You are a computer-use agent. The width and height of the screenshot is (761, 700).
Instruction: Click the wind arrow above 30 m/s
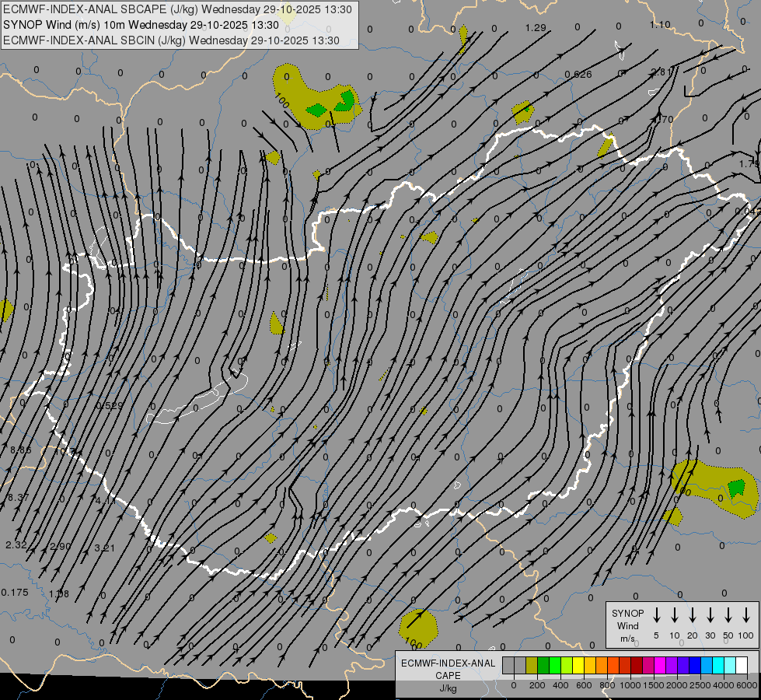pyautogui.click(x=710, y=615)
